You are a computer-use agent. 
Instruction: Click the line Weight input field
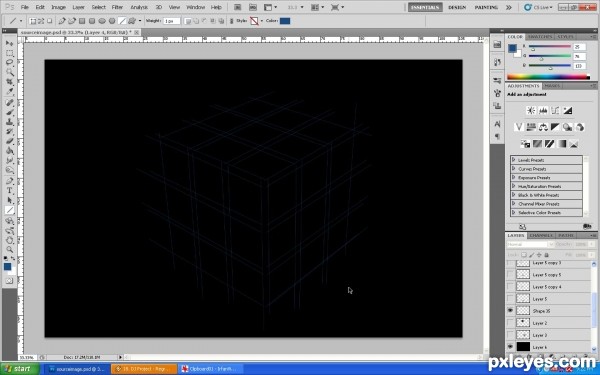pos(171,21)
